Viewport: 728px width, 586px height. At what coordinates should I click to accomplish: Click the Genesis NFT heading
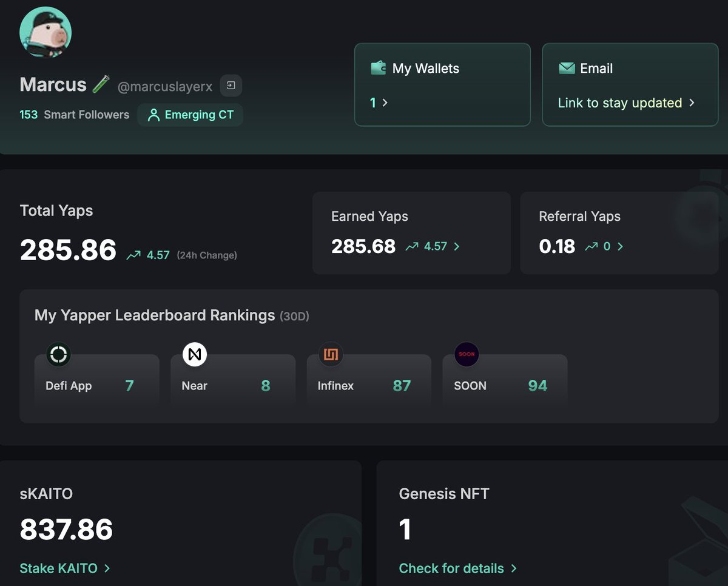[444, 494]
